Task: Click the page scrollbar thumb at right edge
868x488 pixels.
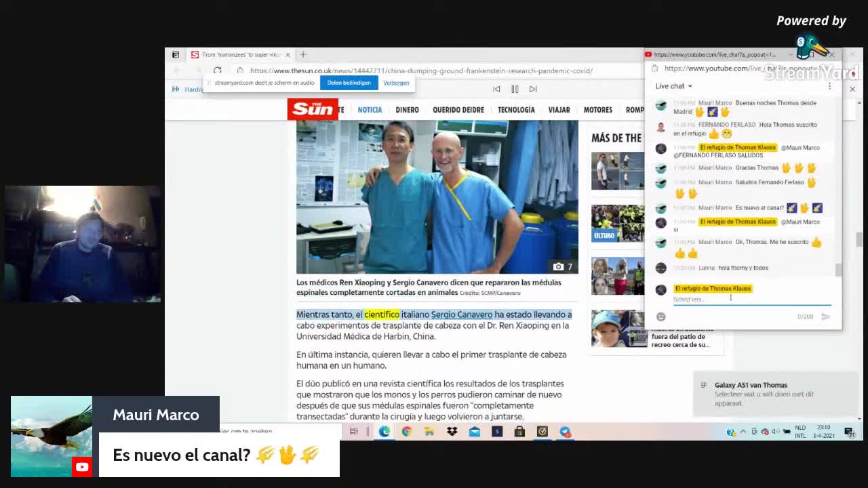Action: click(x=859, y=239)
